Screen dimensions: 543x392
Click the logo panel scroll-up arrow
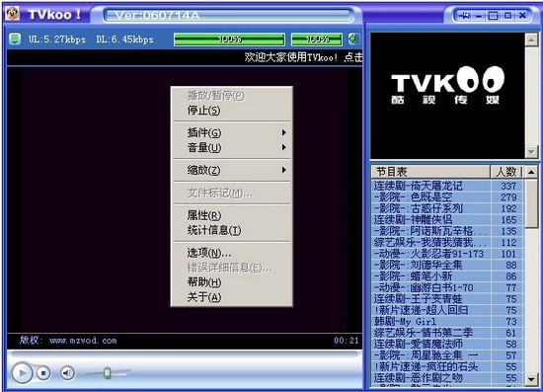click(x=531, y=39)
